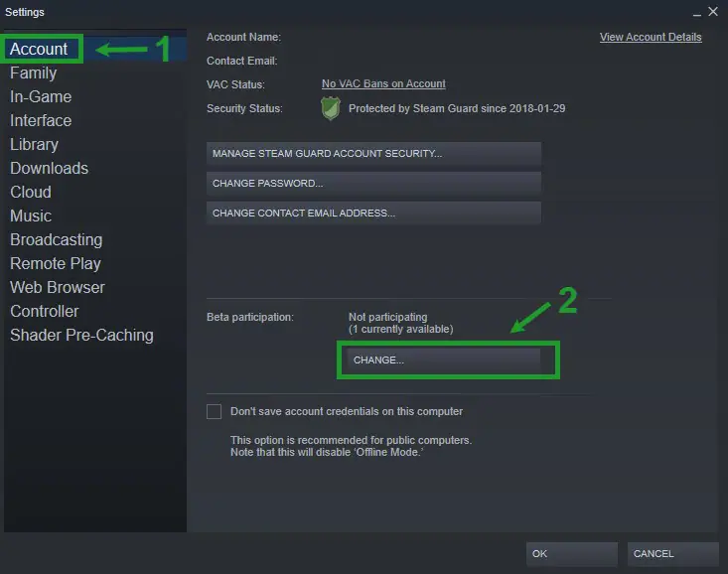The height and width of the screenshot is (574, 728).
Task: Follow the View Account Details link
Action: click(x=651, y=37)
